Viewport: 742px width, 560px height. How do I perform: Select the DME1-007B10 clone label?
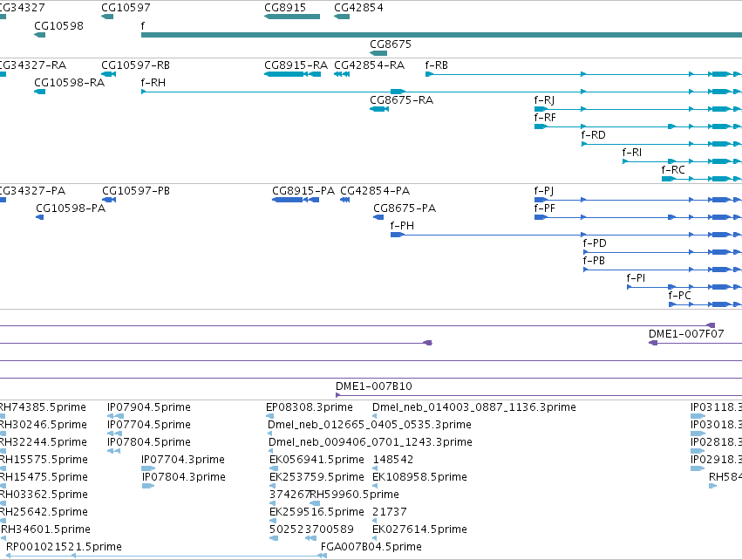click(374, 386)
